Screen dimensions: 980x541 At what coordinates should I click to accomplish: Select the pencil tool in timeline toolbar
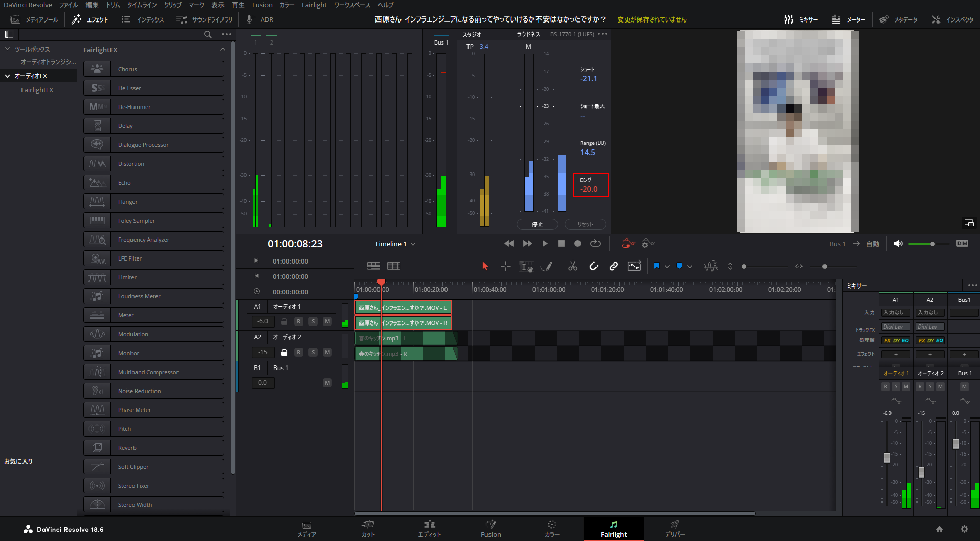point(547,266)
